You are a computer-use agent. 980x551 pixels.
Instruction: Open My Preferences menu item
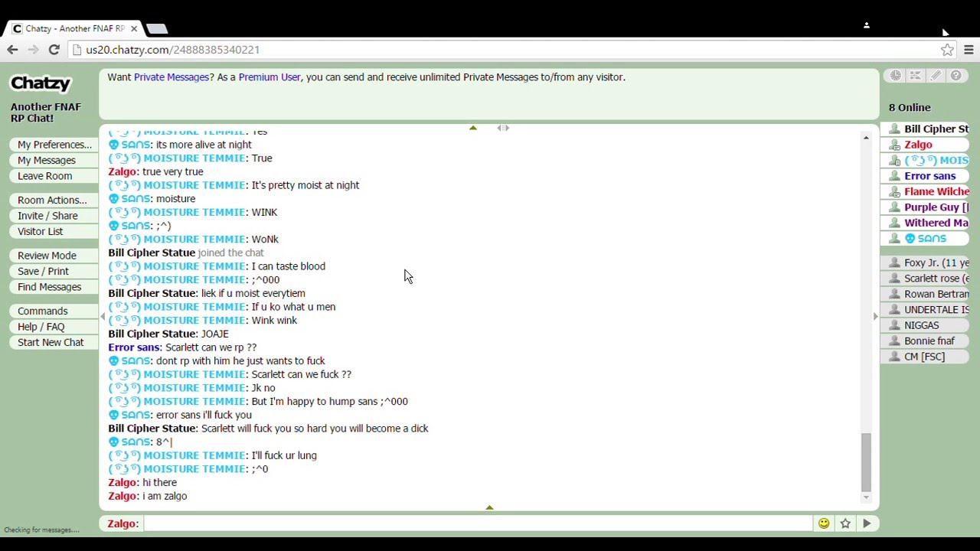(54, 145)
